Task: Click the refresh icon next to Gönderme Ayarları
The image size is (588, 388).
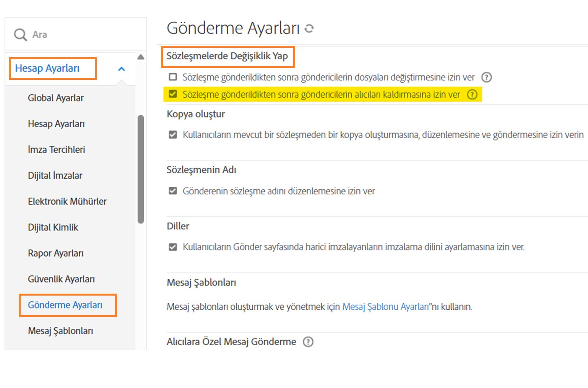Action: [x=310, y=28]
